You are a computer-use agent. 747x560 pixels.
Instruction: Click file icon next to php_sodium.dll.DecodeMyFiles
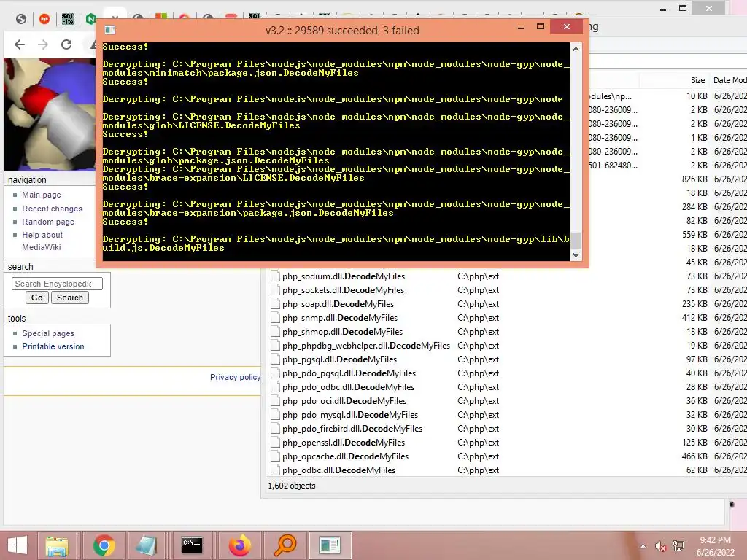pyautogui.click(x=275, y=276)
